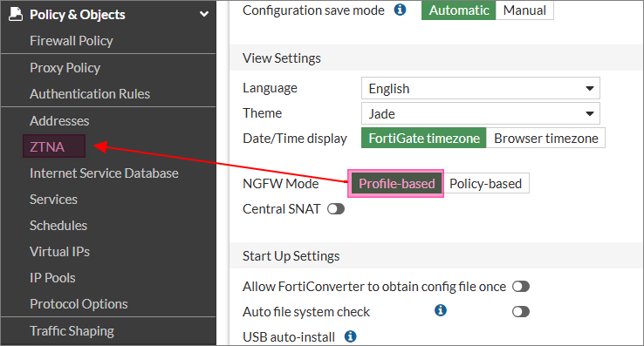Show info for USB auto-install
644x346 pixels.
350,336
